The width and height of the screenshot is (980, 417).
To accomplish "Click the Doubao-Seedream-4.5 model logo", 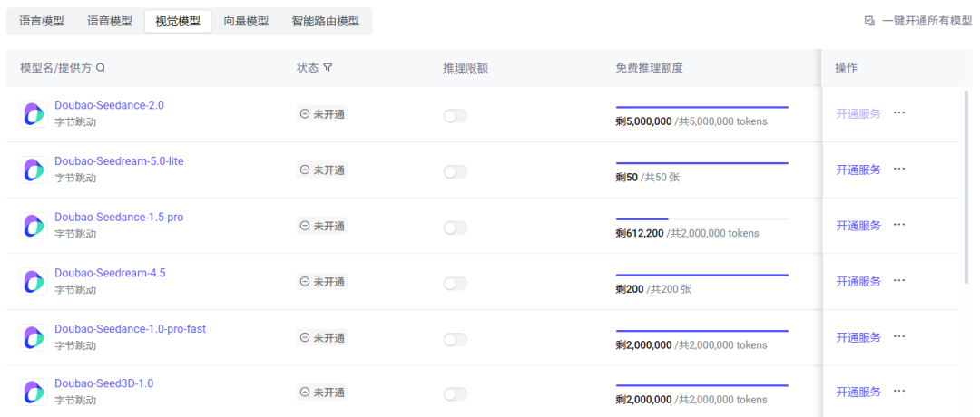I will tap(34, 282).
